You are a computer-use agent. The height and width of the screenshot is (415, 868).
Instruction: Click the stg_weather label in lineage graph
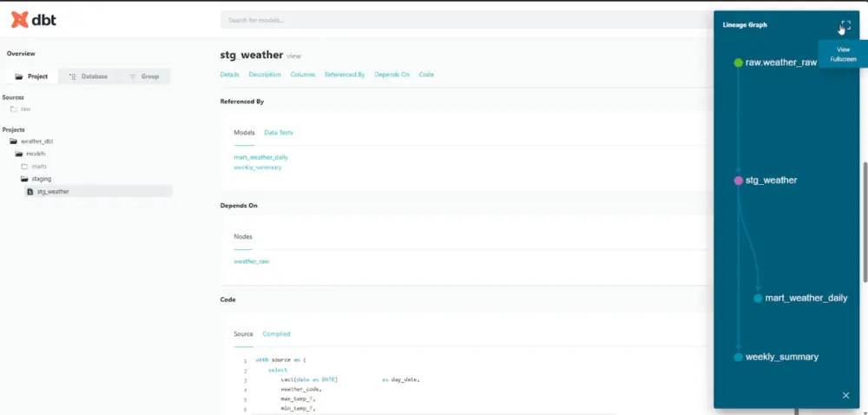pos(771,181)
